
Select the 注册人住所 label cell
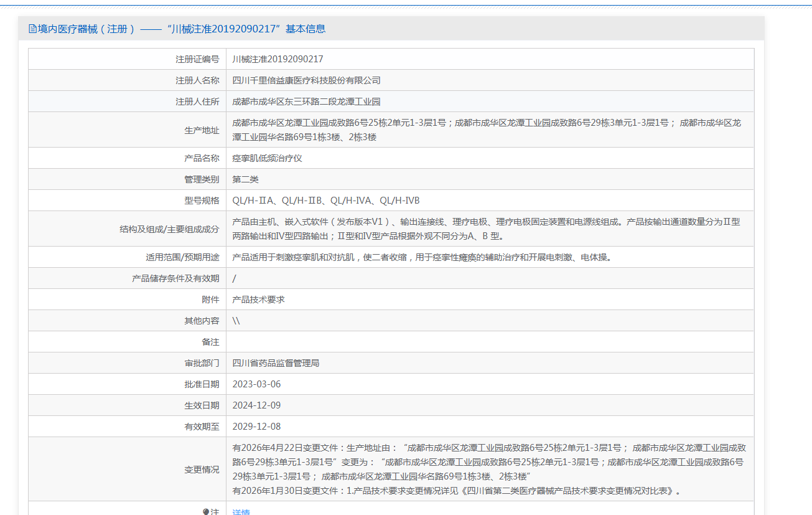127,102
